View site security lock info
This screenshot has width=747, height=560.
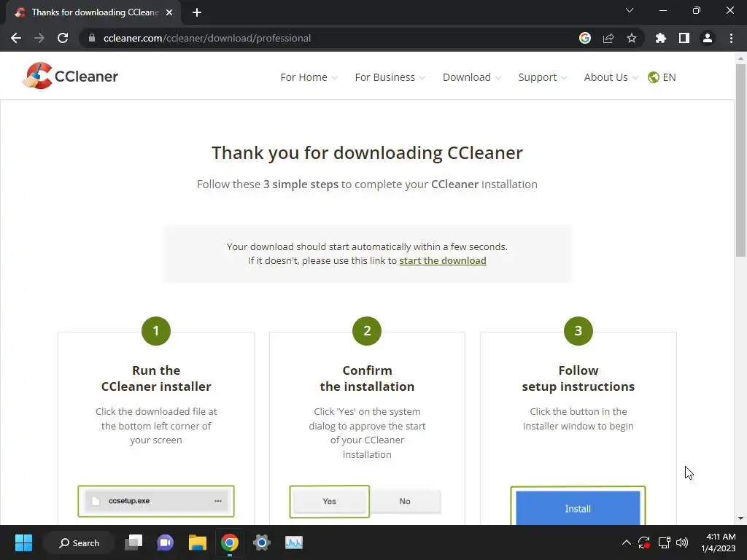tap(92, 38)
